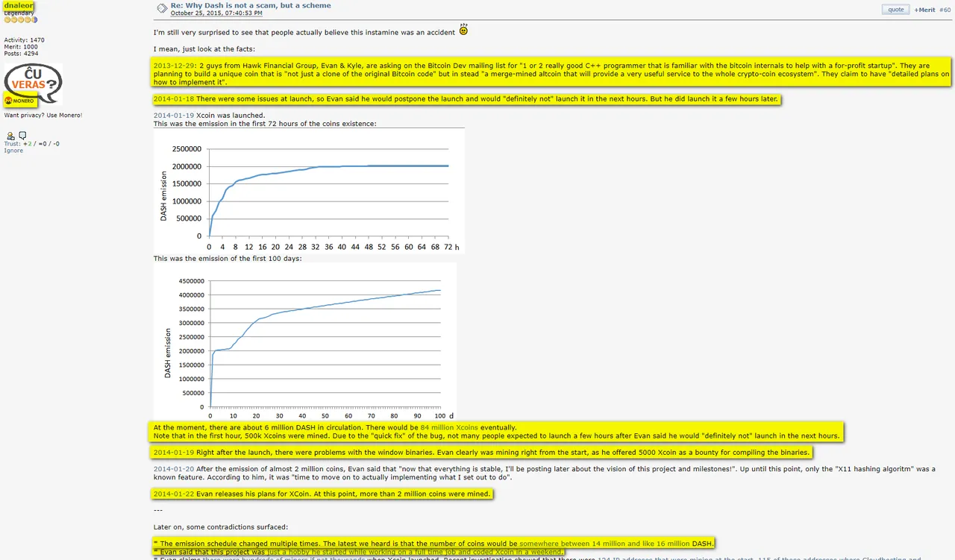
Task: Click the October 25, 2015 timestamp link
Action: tap(216, 13)
